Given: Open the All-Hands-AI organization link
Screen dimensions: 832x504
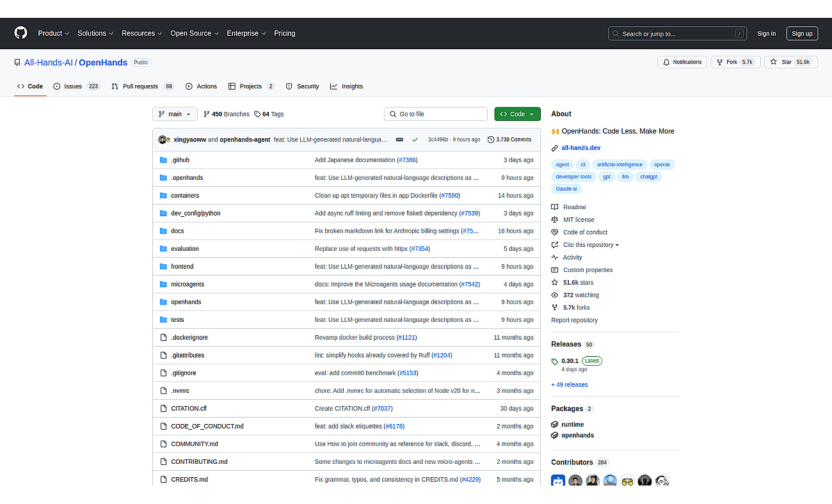Looking at the screenshot, I should tap(49, 63).
